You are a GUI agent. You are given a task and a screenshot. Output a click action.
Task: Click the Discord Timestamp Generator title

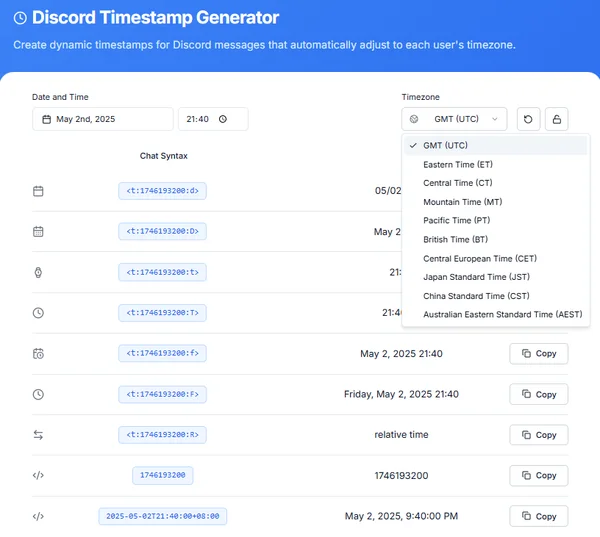[155, 18]
